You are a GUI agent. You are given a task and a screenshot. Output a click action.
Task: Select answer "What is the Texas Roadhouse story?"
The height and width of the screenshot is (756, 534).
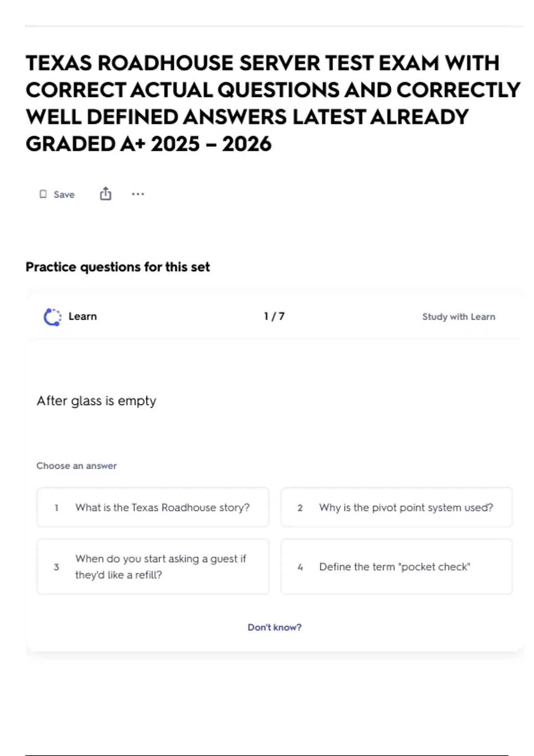[x=153, y=507]
